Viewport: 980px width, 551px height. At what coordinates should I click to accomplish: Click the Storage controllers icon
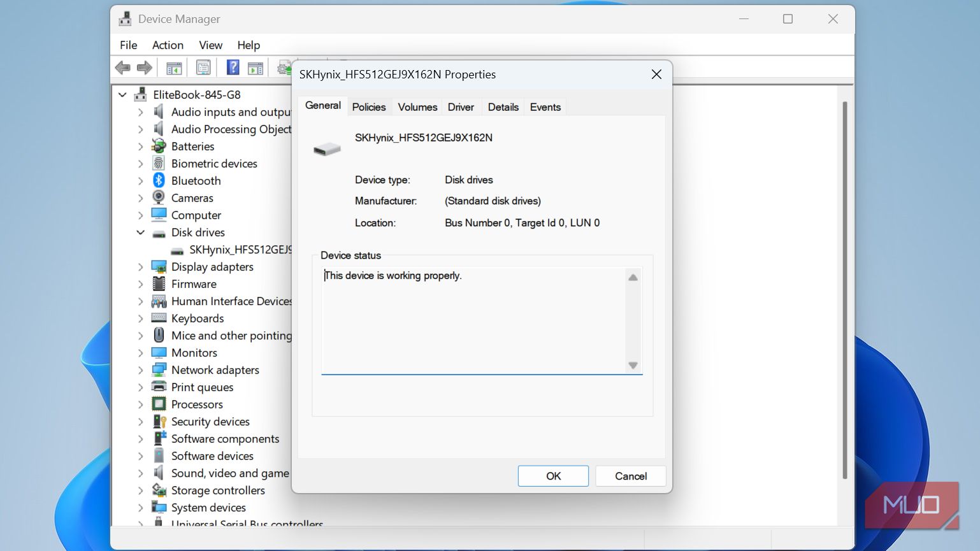coord(159,490)
